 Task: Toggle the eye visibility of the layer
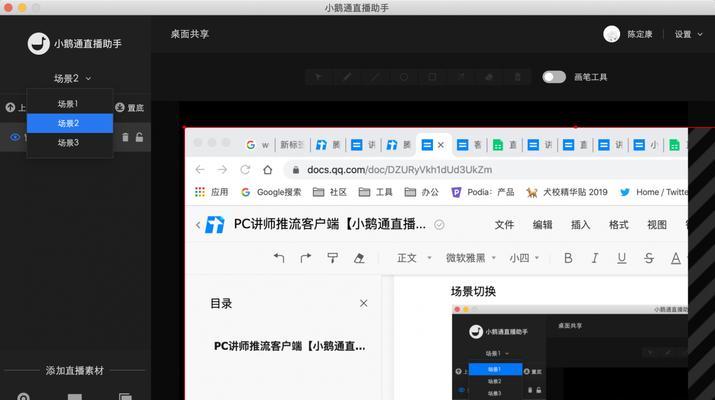pos(15,137)
